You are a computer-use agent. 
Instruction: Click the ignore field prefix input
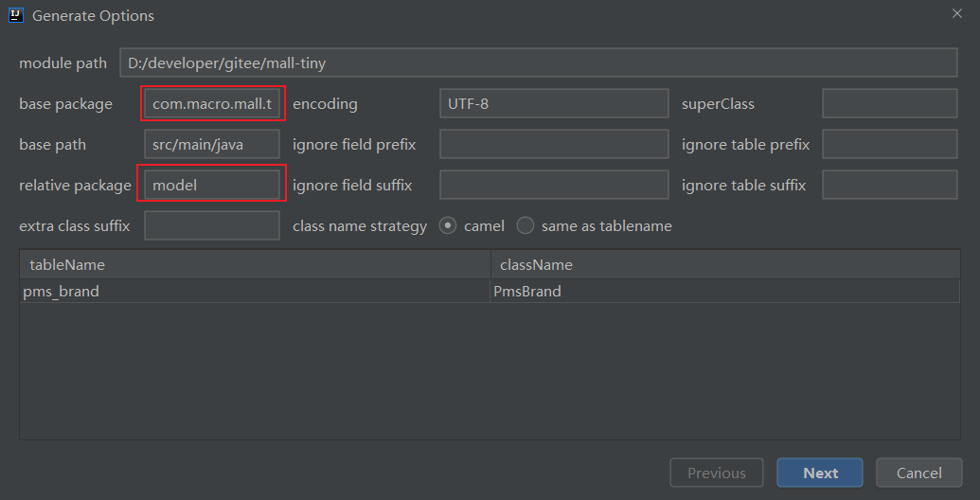click(554, 144)
